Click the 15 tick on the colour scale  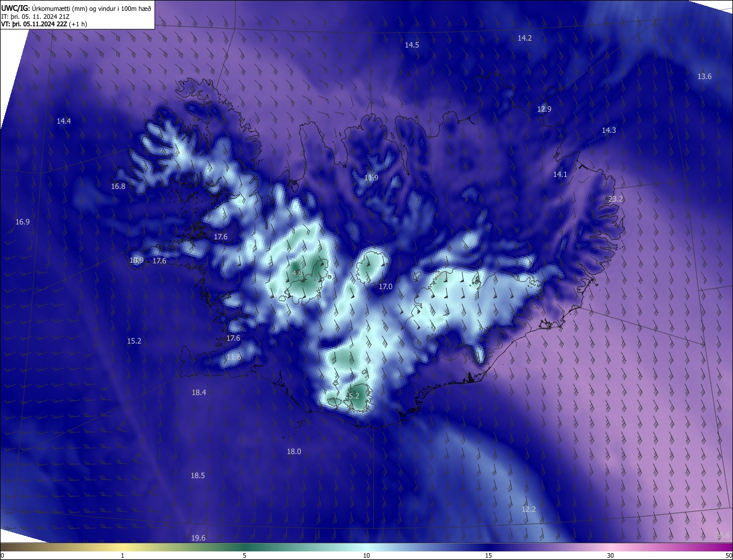[x=488, y=555]
